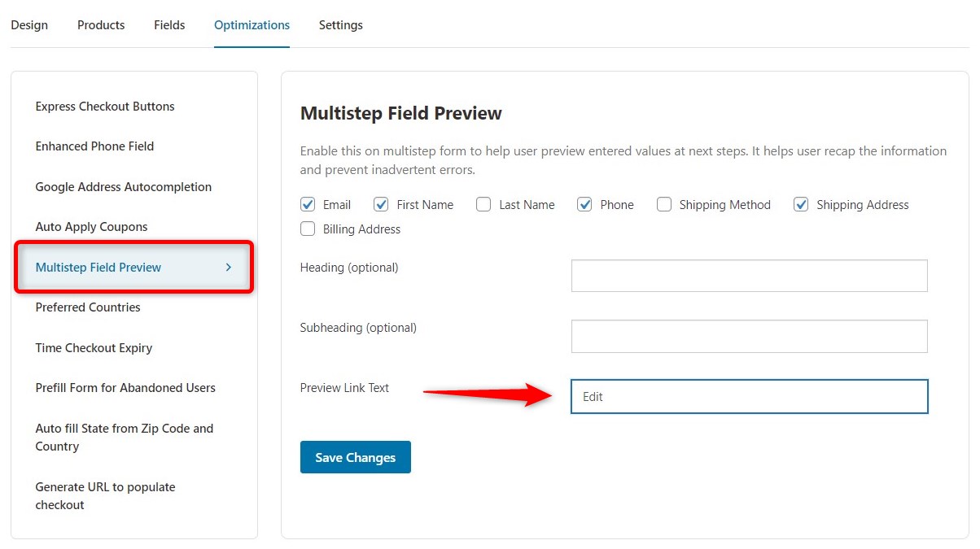
Task: Uncheck the Phone checkbox
Action: (x=584, y=204)
